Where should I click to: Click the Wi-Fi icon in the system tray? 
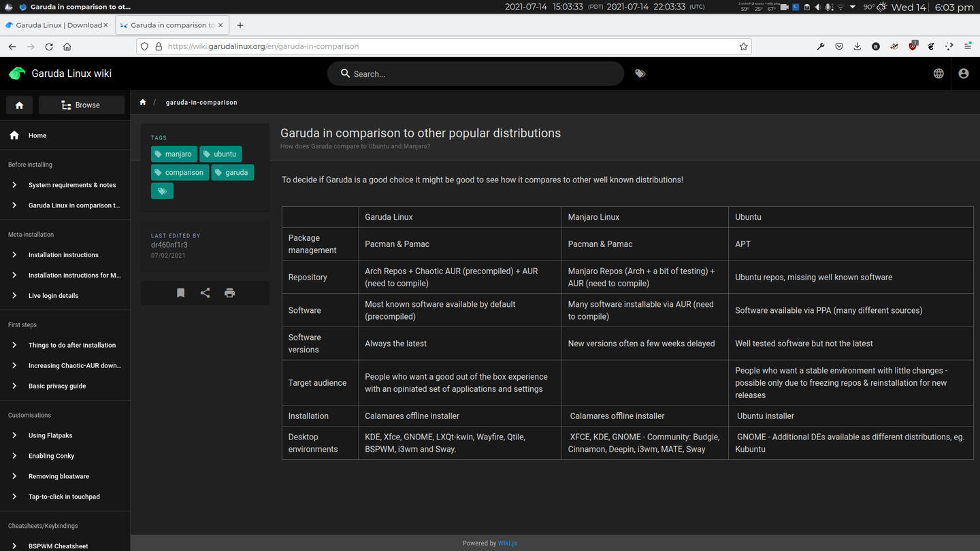(840, 7)
